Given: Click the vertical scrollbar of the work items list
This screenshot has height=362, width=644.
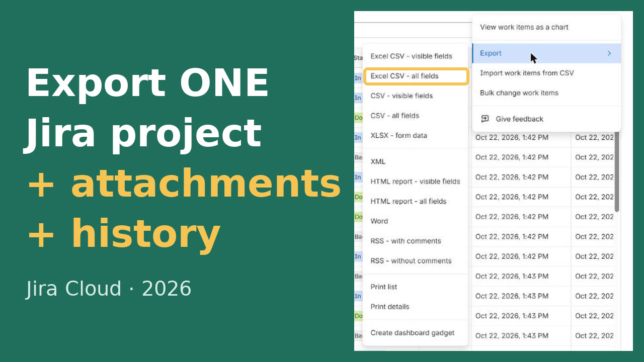Looking at the screenshot, I should point(617,171).
